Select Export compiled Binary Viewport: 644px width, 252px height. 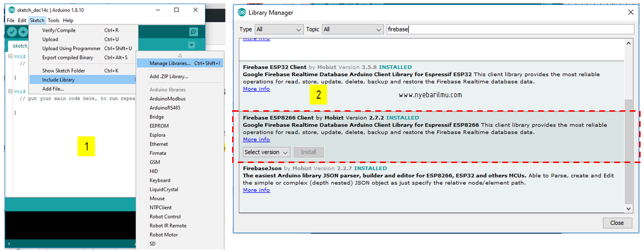point(83,58)
